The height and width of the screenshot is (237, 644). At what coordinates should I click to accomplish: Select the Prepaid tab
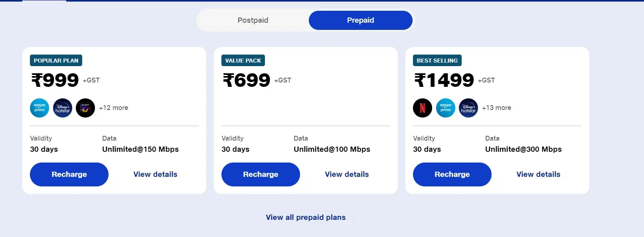click(x=361, y=20)
